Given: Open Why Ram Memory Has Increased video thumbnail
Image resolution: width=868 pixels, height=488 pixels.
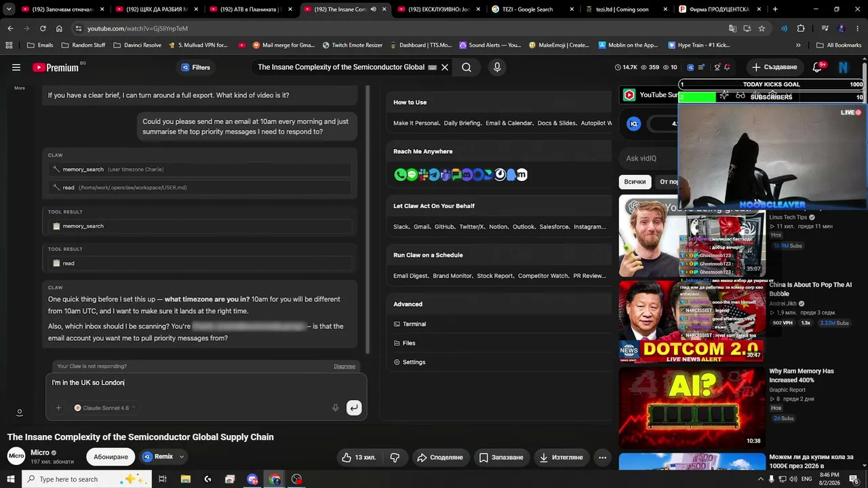Looking at the screenshot, I should 692,407.
